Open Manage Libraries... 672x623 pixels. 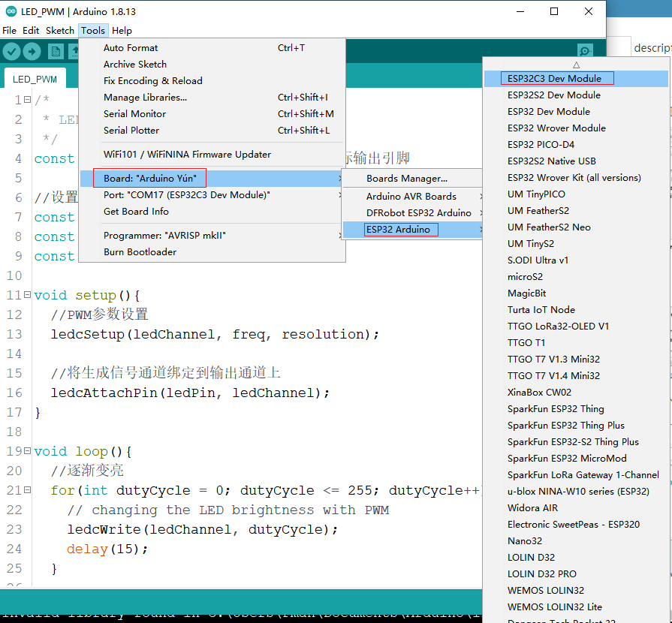212,98
